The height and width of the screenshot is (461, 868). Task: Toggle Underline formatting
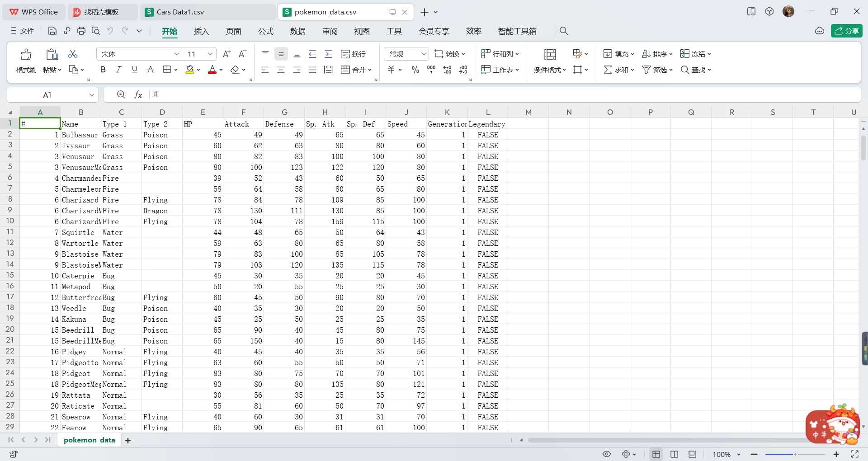tap(135, 70)
